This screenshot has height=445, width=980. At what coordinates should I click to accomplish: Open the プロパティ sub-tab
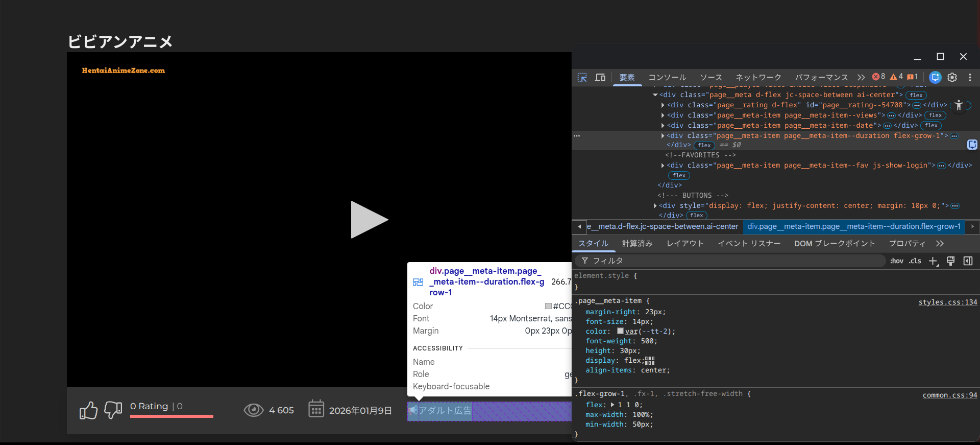tap(907, 244)
